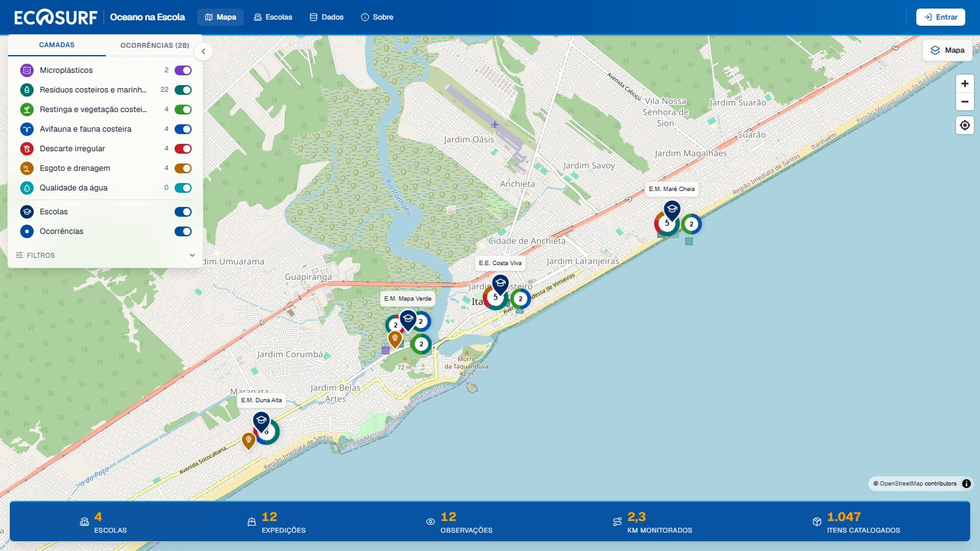The width and height of the screenshot is (980, 551).
Task: Select the Mapa navigation item
Action: point(221,17)
